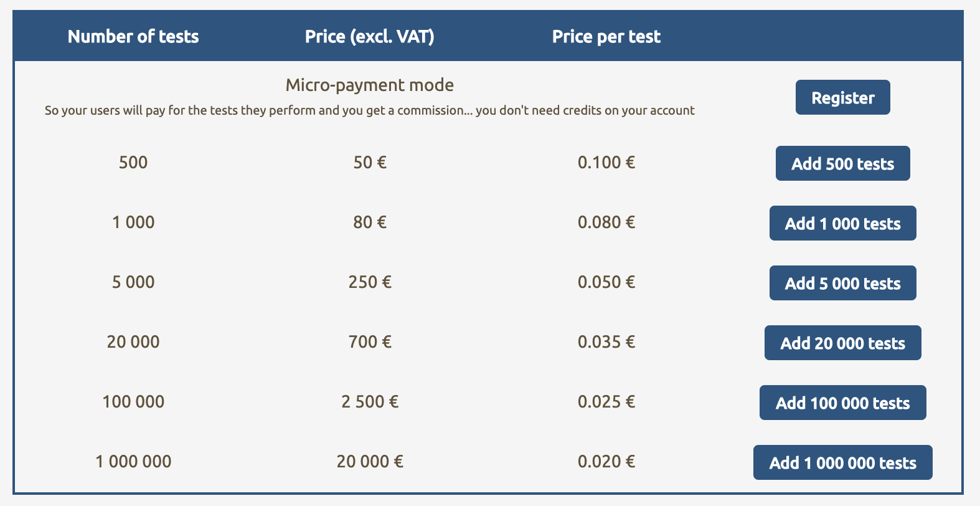This screenshot has width=980, height=506.
Task: Select the Price (excl. VAT) column header
Action: [x=370, y=37]
